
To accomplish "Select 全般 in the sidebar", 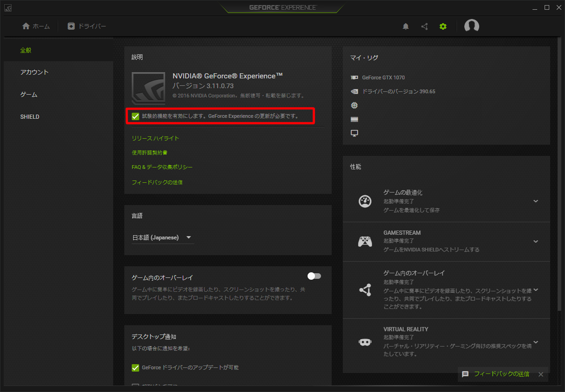I will point(58,50).
